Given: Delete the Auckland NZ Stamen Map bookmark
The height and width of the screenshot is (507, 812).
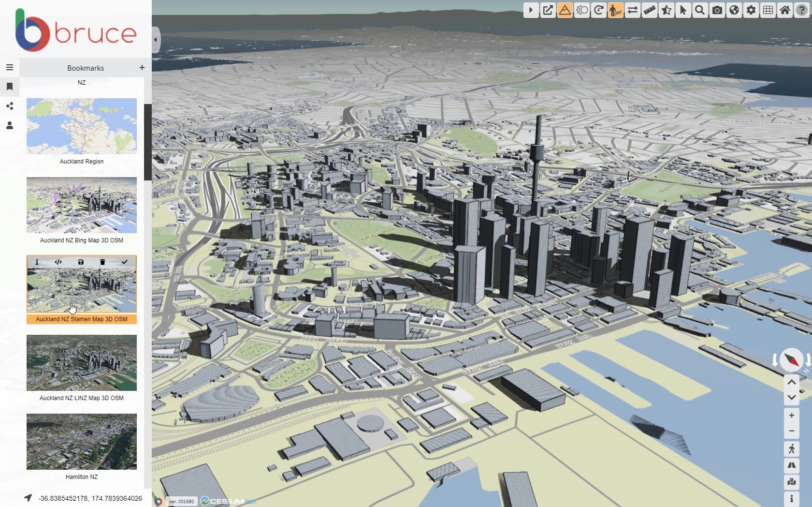Looking at the screenshot, I should (102, 262).
